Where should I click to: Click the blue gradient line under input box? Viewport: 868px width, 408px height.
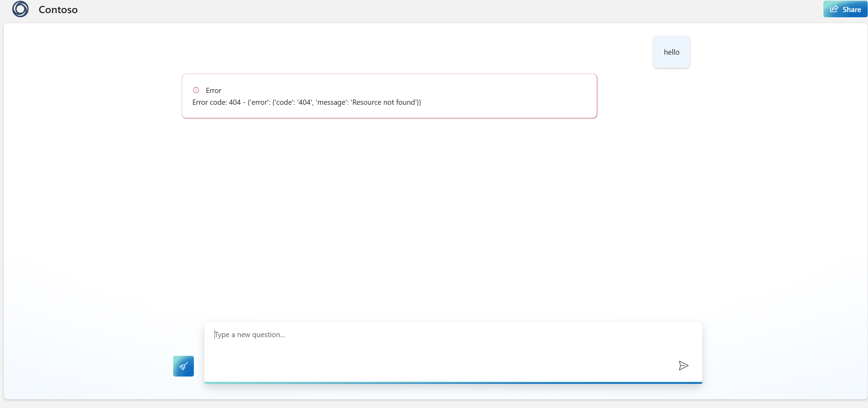pos(453,382)
